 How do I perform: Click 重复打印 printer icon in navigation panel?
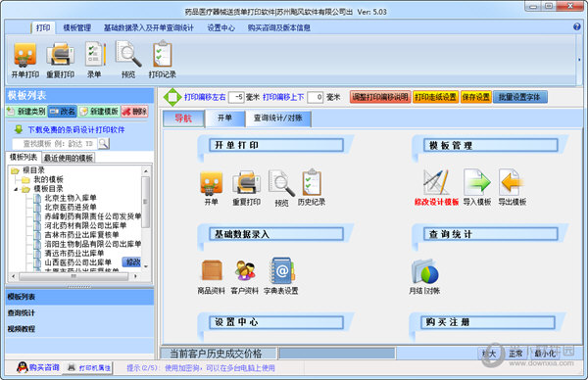[246, 188]
